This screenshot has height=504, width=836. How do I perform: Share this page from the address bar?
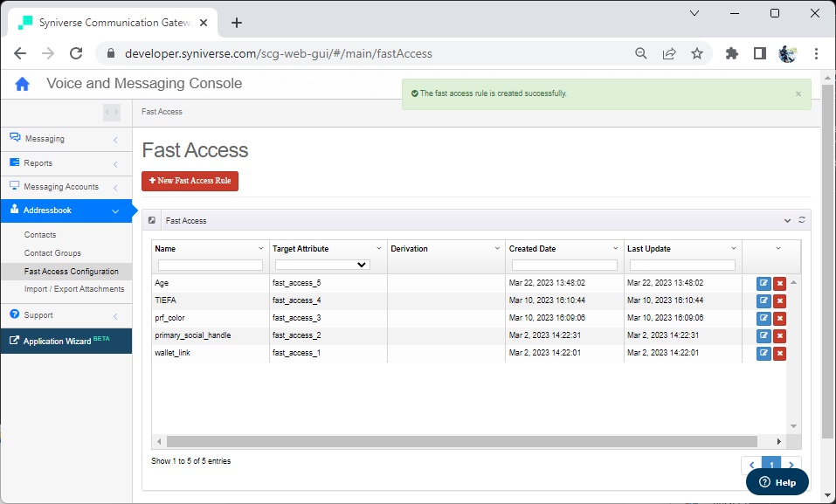pyautogui.click(x=669, y=53)
